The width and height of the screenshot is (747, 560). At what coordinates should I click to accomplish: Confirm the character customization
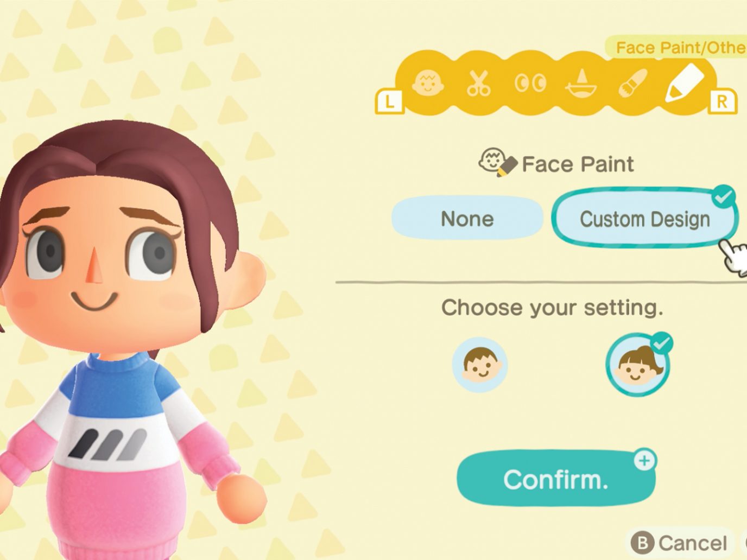coord(556,479)
